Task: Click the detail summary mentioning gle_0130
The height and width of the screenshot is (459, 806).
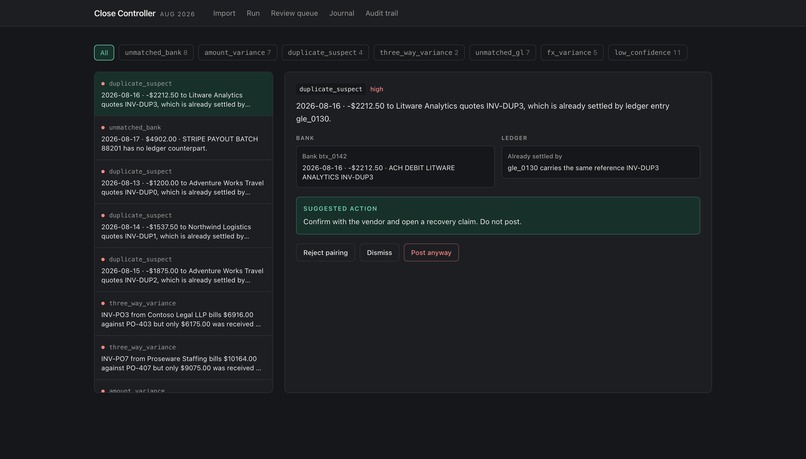Action: pyautogui.click(x=483, y=112)
